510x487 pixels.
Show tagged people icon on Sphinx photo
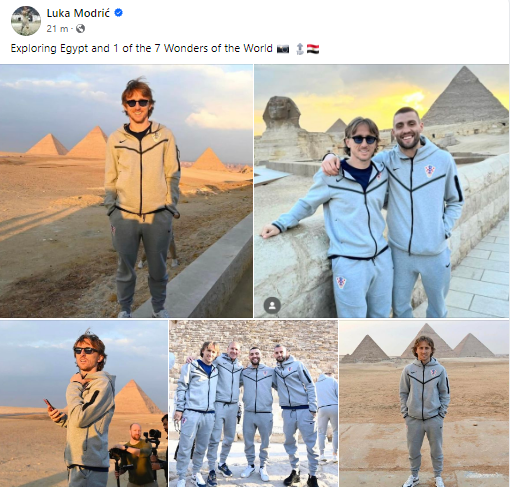pyautogui.click(x=272, y=305)
